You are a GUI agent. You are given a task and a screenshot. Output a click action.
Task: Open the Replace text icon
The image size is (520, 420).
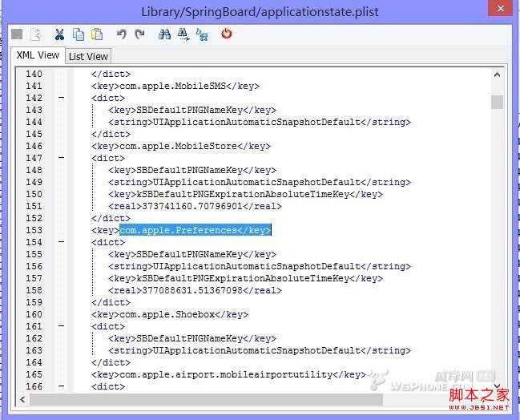pyautogui.click(x=202, y=34)
